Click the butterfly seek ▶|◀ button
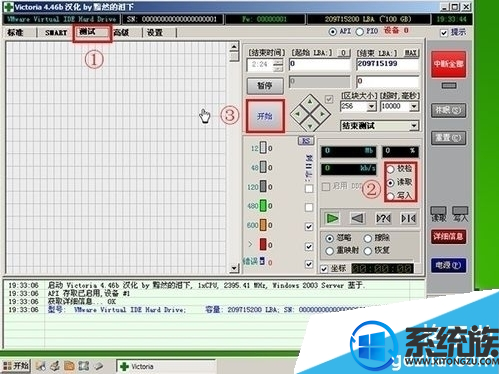 408,218
